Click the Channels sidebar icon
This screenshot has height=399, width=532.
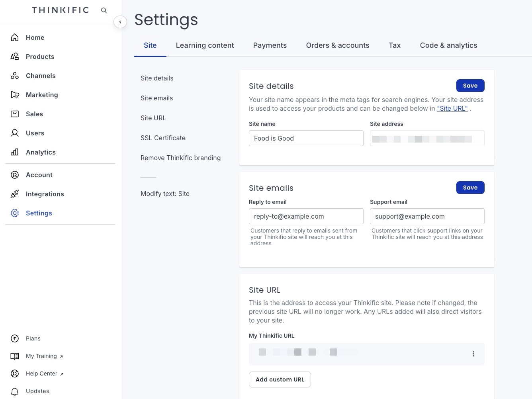pyautogui.click(x=15, y=76)
